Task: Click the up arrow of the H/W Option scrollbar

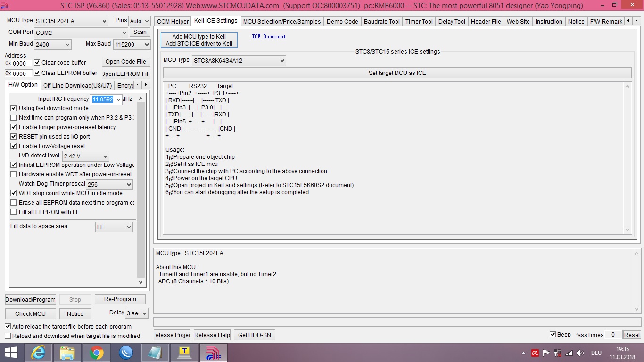Action: pos(140,99)
